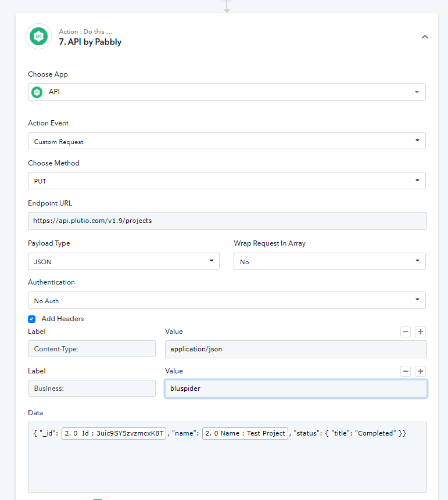Click the mapped Name Test Project token
The width and height of the screenshot is (448, 500).
coord(245,433)
